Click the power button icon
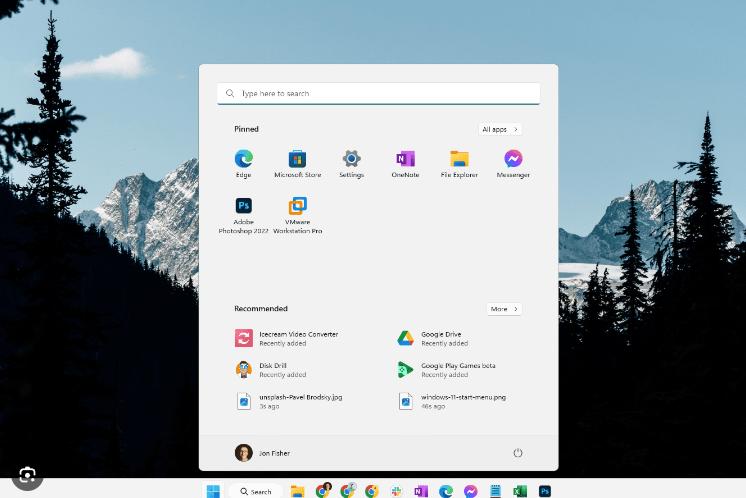746x498 pixels. [518, 453]
